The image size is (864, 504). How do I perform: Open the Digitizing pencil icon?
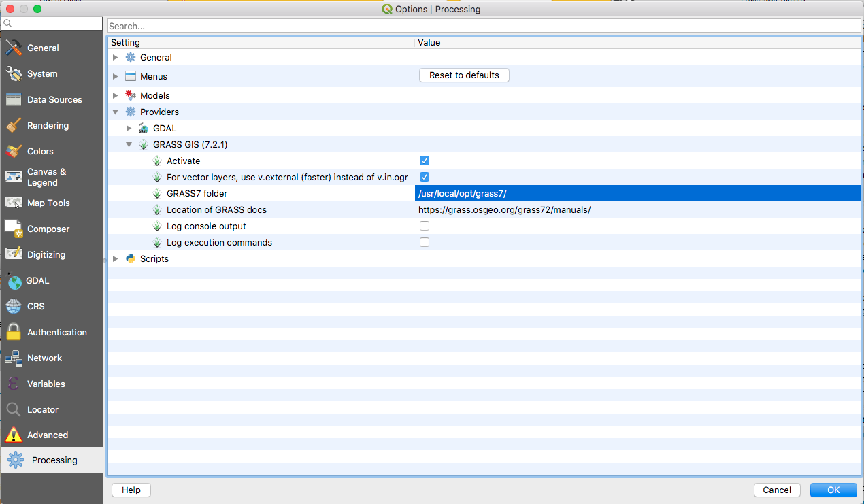coord(14,255)
